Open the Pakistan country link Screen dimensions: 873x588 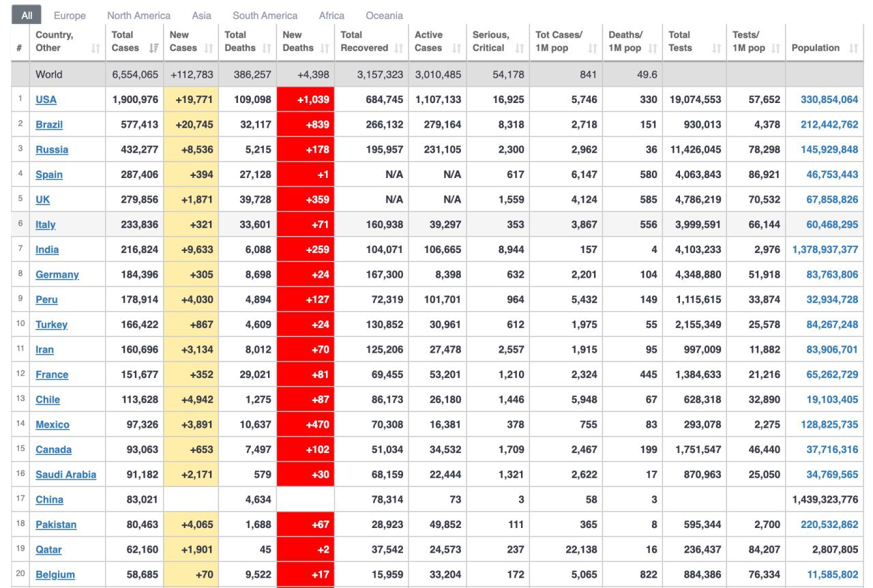click(56, 525)
